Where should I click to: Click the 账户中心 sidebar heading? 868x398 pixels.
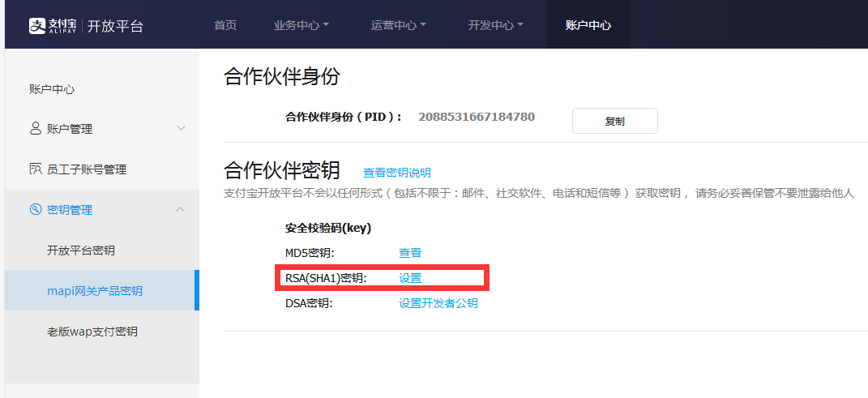click(52, 89)
